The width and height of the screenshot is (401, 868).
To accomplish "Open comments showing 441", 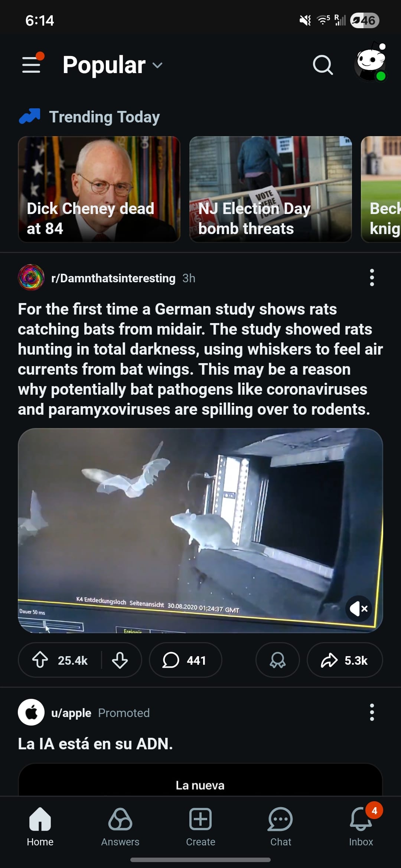I will 185,660.
